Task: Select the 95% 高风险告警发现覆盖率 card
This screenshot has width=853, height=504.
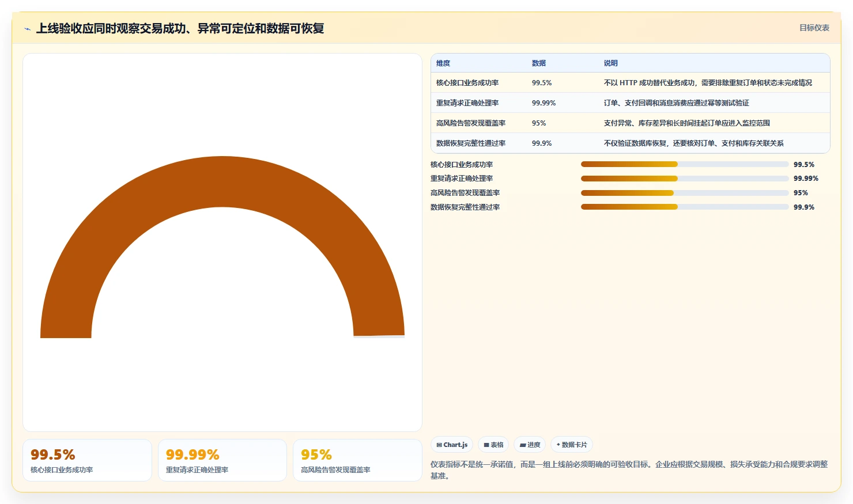Action: [x=357, y=460]
